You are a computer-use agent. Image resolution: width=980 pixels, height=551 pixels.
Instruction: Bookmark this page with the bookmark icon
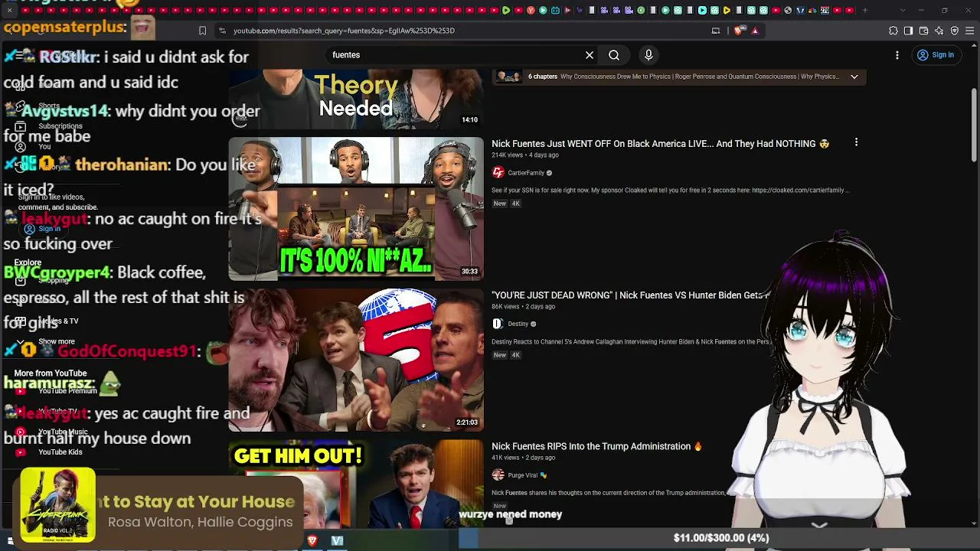click(x=202, y=31)
